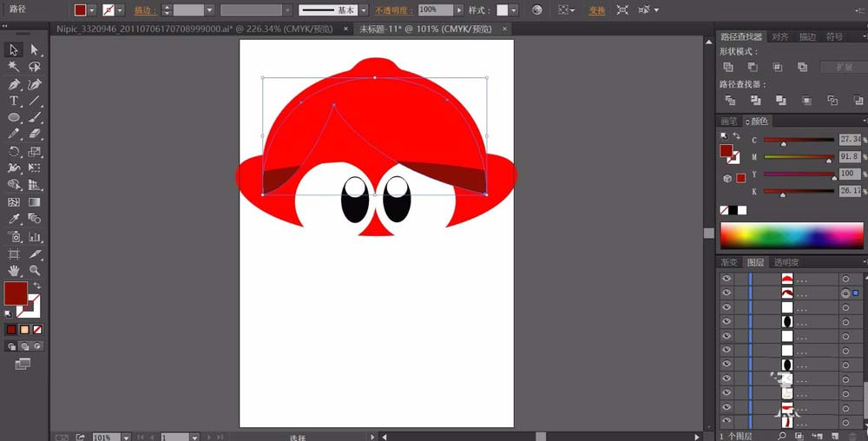Select the Ellipse shape tool
868x441 pixels.
point(14,117)
